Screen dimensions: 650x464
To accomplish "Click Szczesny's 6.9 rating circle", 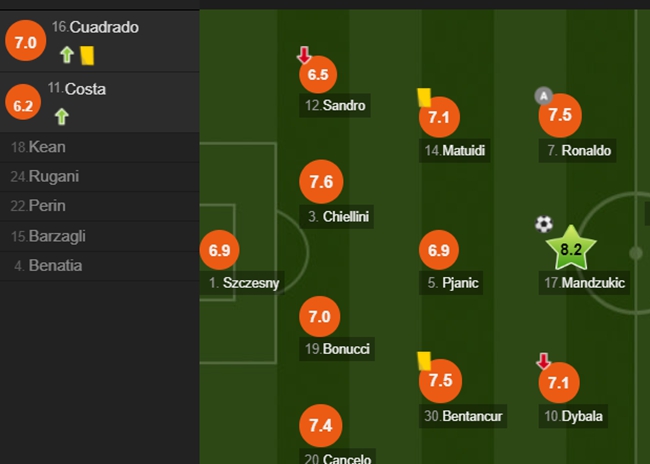I will coord(219,250).
